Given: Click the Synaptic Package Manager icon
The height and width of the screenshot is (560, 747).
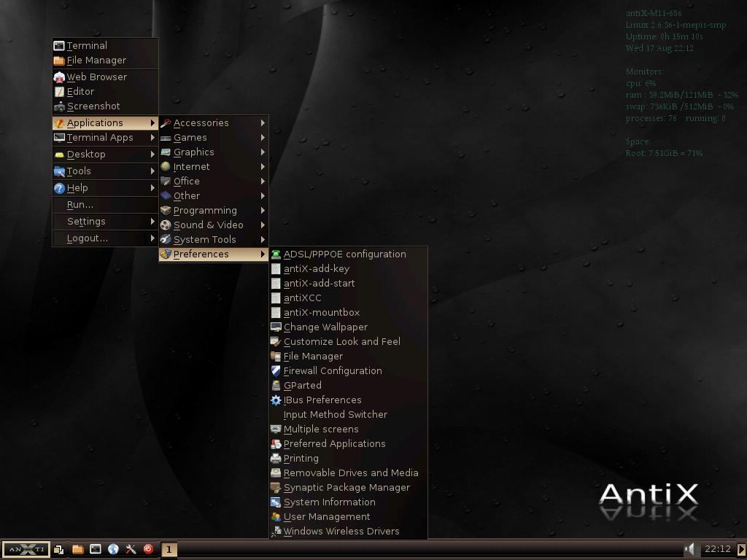Looking at the screenshot, I should (x=276, y=488).
